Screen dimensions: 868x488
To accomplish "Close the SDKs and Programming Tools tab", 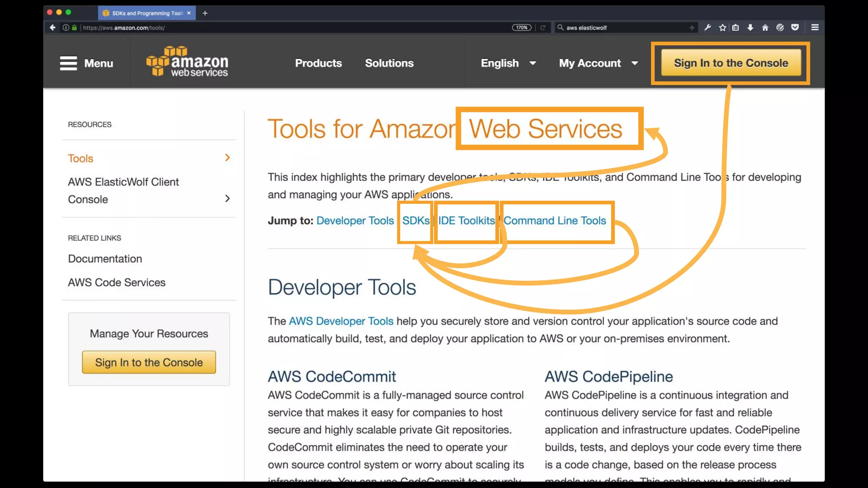I will tap(189, 13).
